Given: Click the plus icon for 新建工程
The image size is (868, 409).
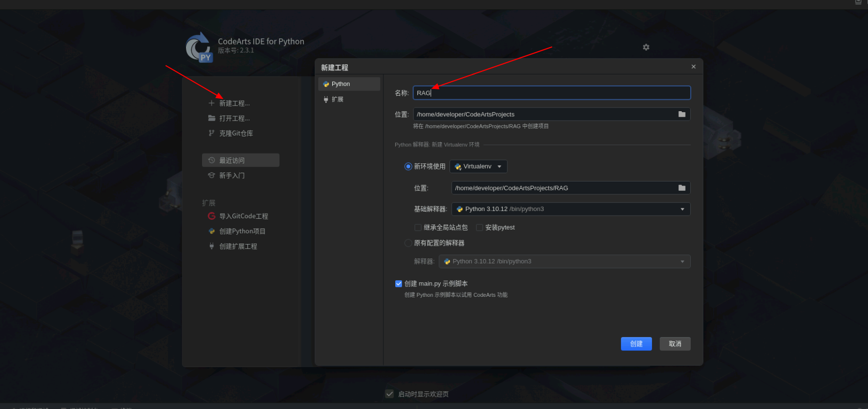Looking at the screenshot, I should pos(211,103).
